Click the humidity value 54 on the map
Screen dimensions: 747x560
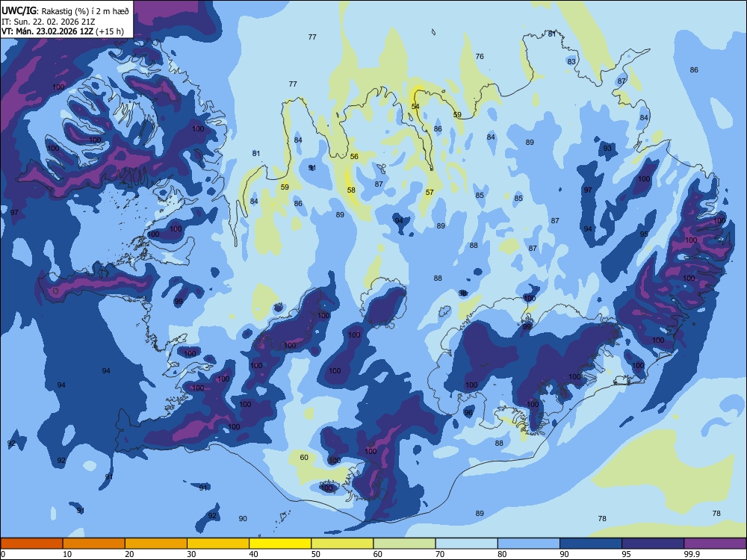pyautogui.click(x=415, y=106)
